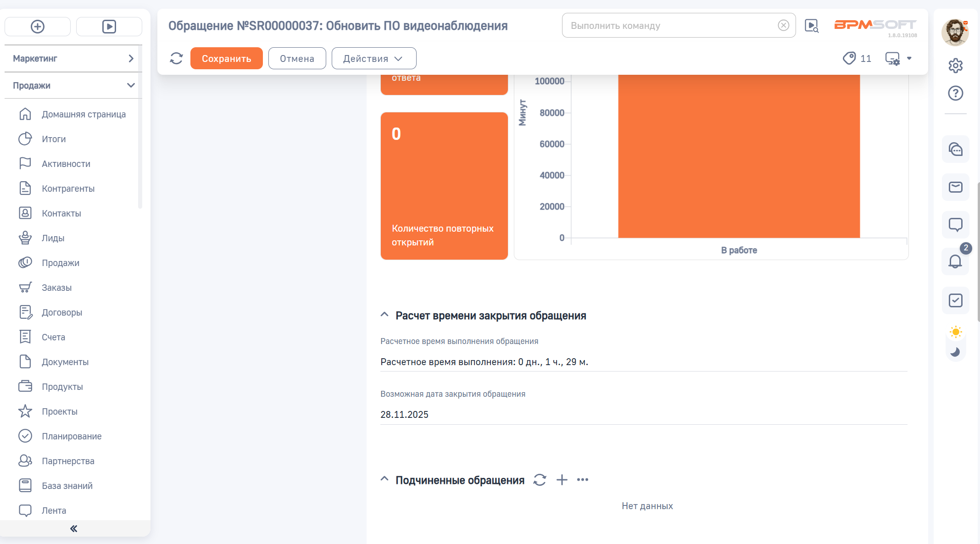Refresh the case page with circular arrows icon
Screen dimensions: 980x544
click(176, 58)
